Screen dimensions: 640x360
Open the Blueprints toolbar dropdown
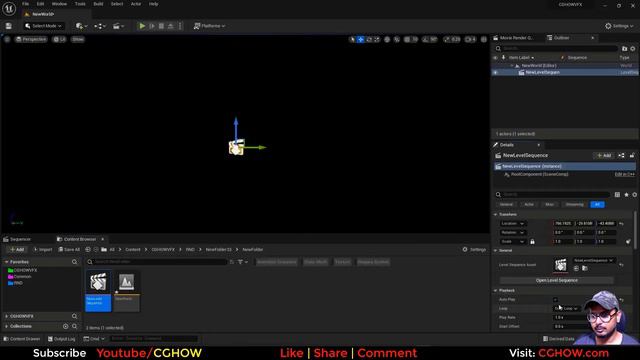[x=100, y=26]
